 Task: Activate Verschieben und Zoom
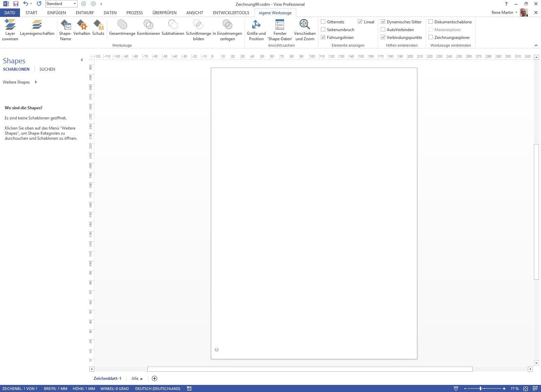click(304, 29)
